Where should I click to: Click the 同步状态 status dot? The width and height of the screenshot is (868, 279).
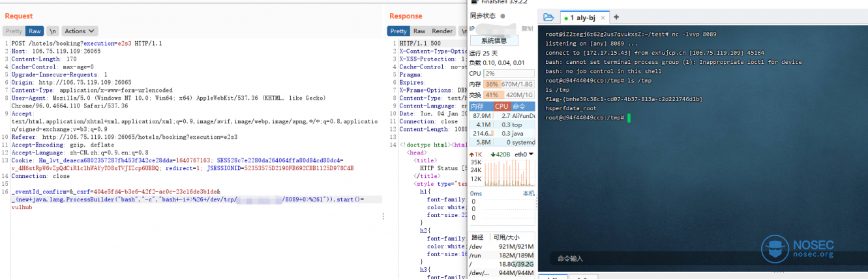click(503, 16)
